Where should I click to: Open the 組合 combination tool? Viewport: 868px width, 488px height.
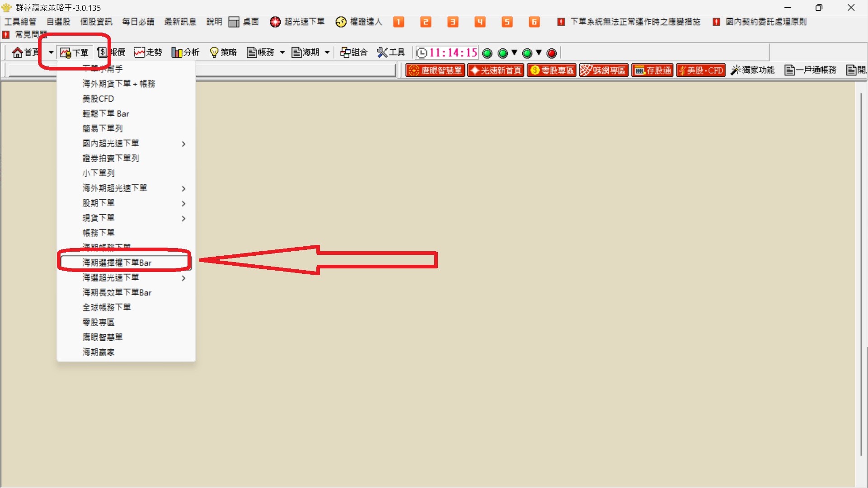click(x=353, y=52)
